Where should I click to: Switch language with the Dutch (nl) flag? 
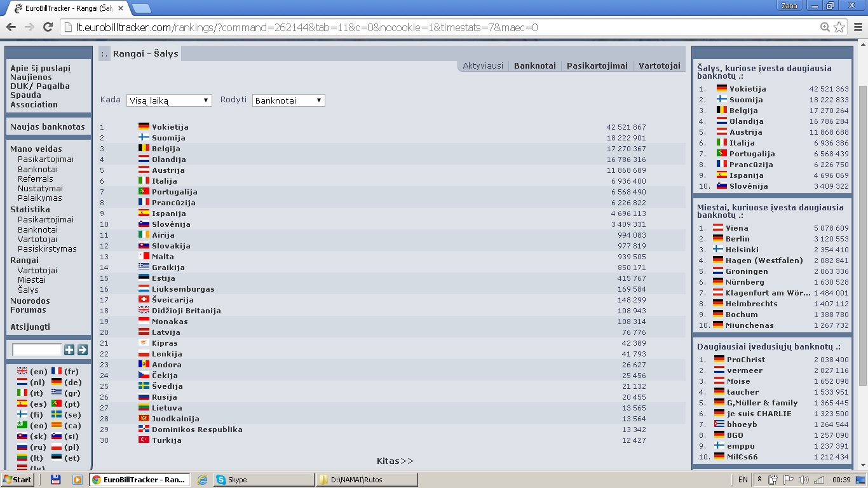tap(22, 383)
